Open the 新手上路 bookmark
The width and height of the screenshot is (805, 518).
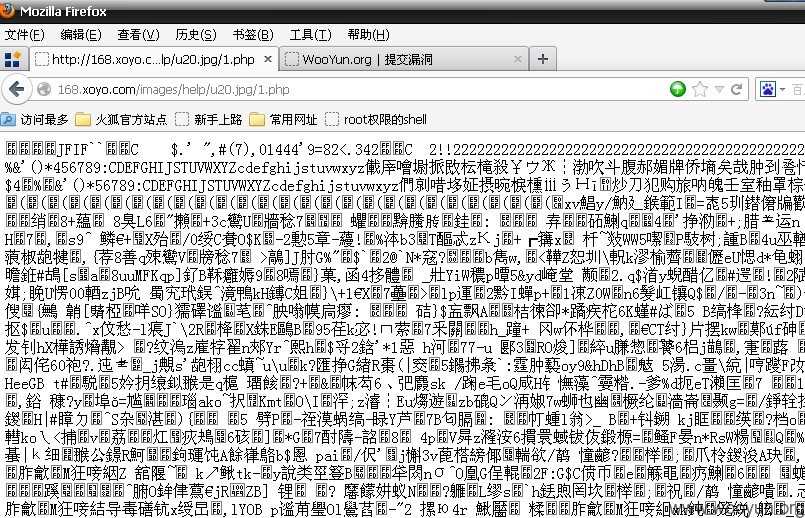[208, 120]
